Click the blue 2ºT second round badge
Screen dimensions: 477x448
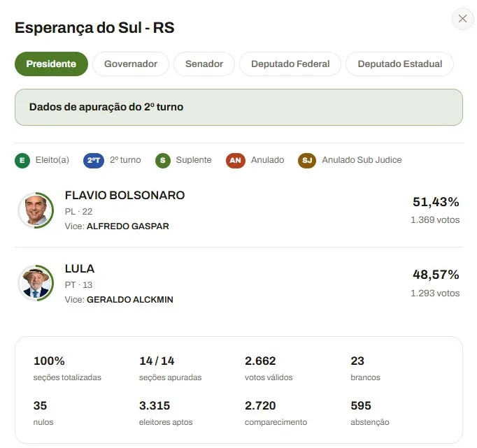(94, 161)
